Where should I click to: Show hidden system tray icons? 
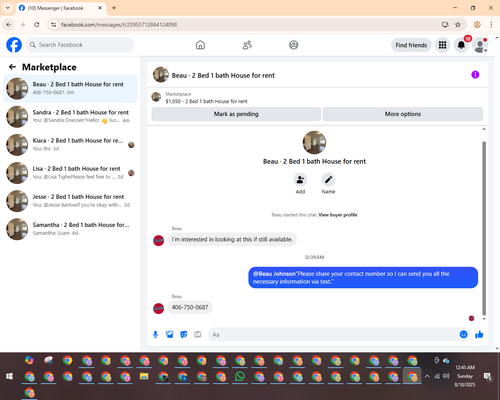427,376
